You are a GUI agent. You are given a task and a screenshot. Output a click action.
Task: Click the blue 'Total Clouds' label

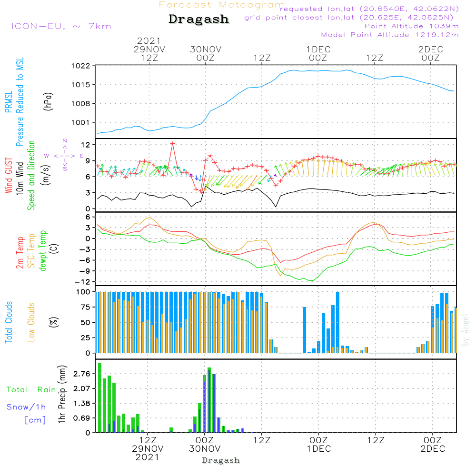coord(9,322)
